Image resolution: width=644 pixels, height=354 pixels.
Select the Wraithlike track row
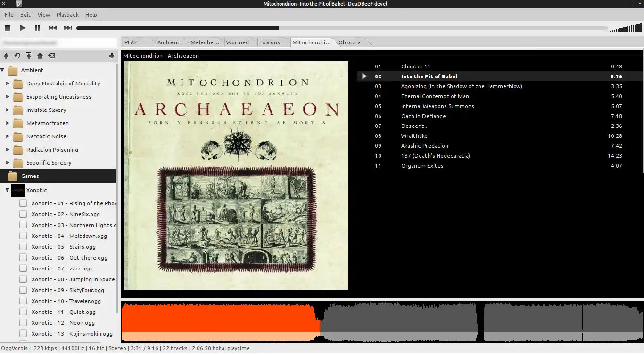pos(500,136)
